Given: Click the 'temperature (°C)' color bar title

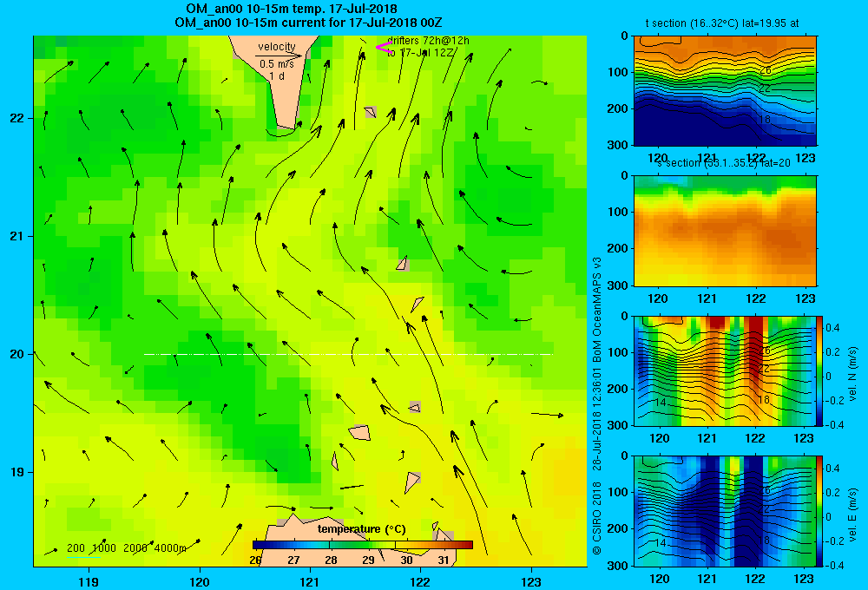Looking at the screenshot, I should (x=361, y=529).
